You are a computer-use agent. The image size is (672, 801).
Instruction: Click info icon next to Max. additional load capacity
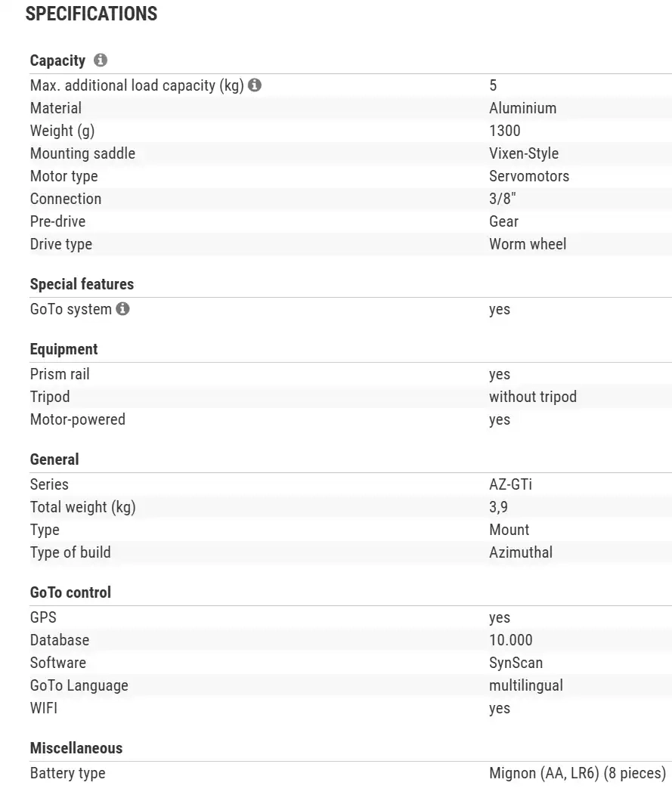(x=255, y=85)
